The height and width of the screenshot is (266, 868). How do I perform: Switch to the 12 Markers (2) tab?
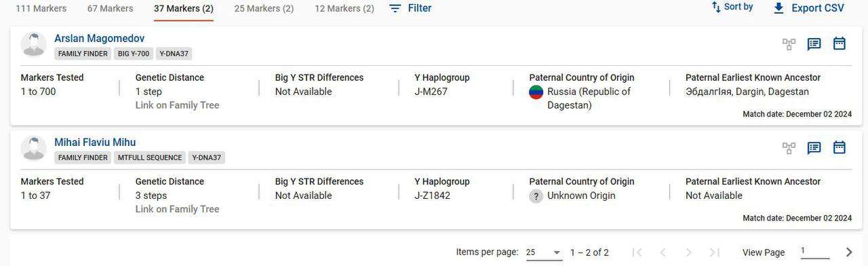[x=344, y=9]
